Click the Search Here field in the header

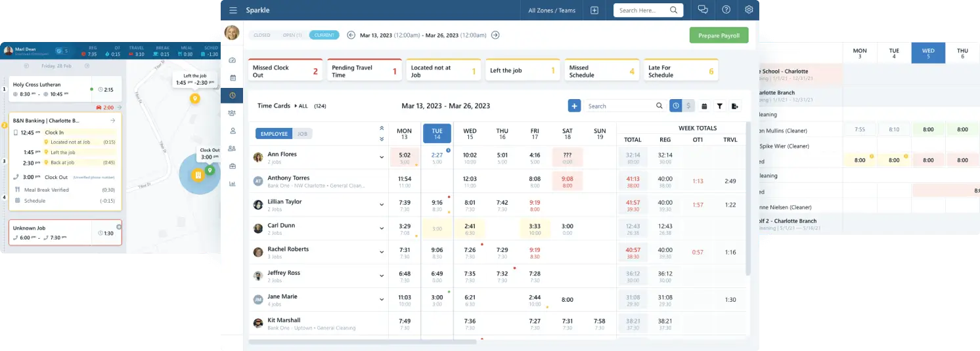click(642, 10)
